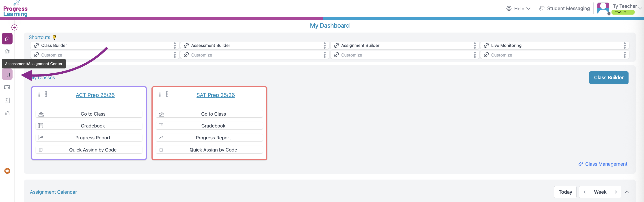The width and height of the screenshot is (644, 202).
Task: Click the bar chart sidebar icon
Action: [x=7, y=113]
